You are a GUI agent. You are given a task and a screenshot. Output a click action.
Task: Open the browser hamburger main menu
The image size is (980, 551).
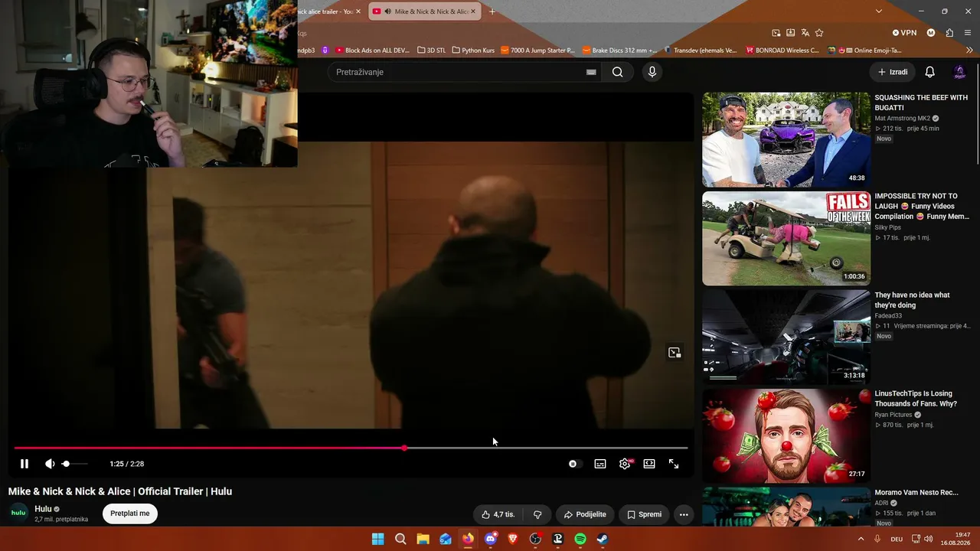pos(969,33)
